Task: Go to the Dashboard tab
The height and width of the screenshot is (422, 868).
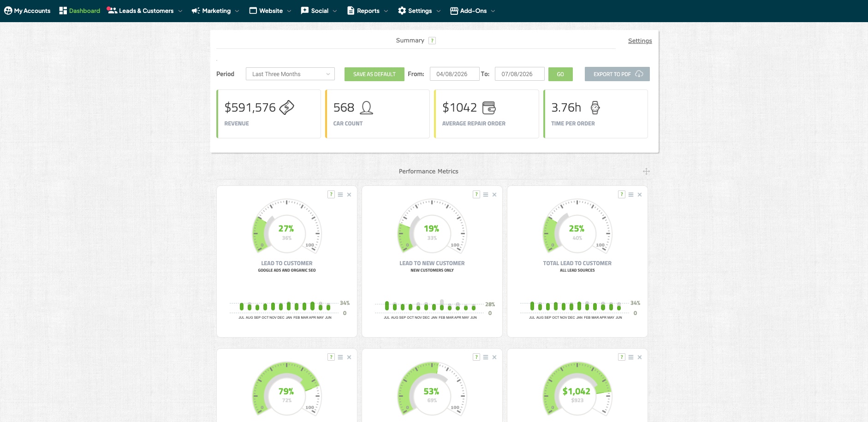Action: (x=80, y=11)
